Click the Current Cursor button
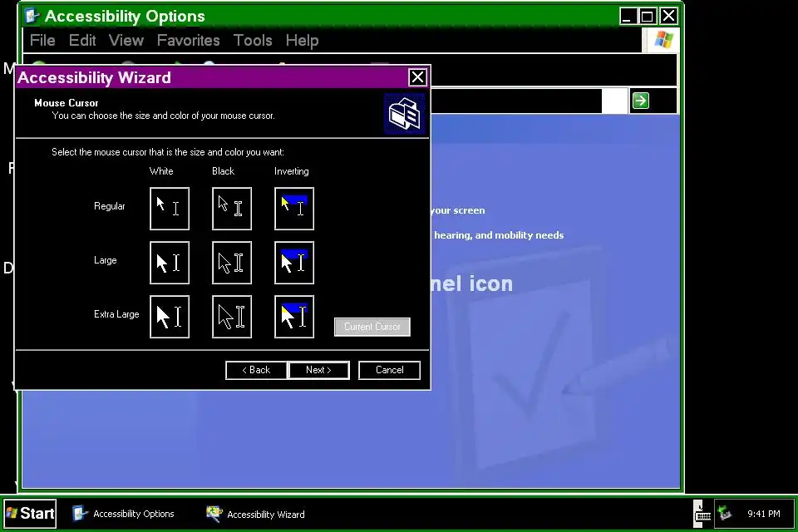 (372, 327)
